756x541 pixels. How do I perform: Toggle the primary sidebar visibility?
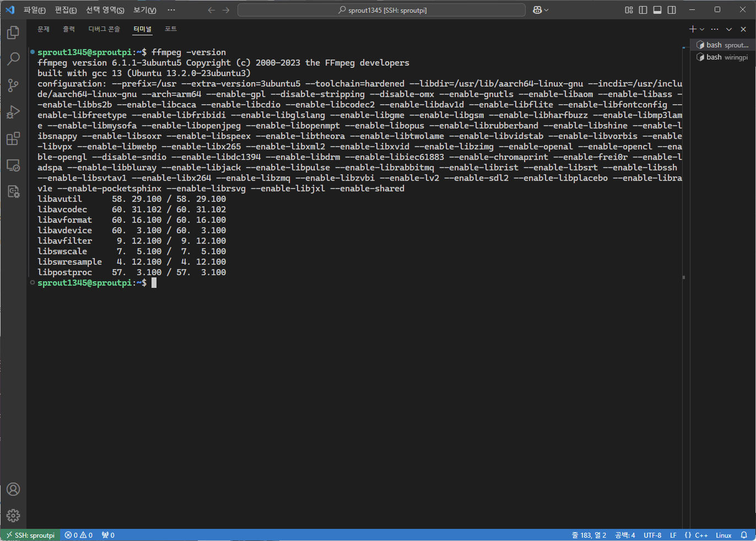pos(643,10)
